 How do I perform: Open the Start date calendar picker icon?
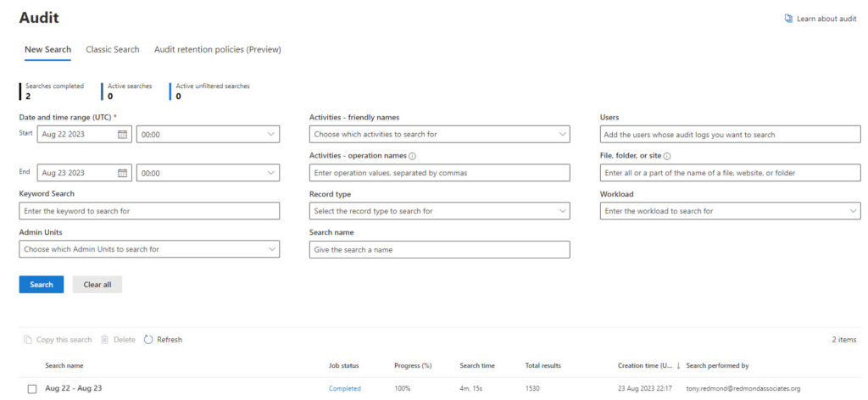pyautogui.click(x=122, y=135)
